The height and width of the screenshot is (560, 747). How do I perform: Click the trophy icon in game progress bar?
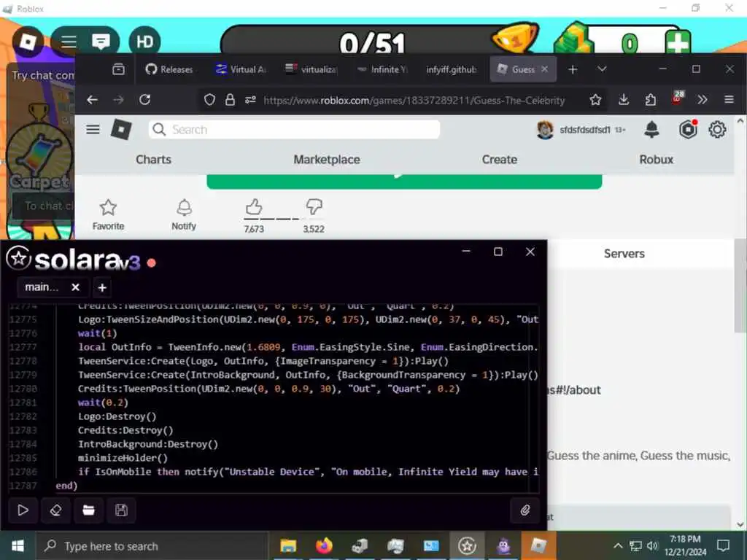coord(516,39)
